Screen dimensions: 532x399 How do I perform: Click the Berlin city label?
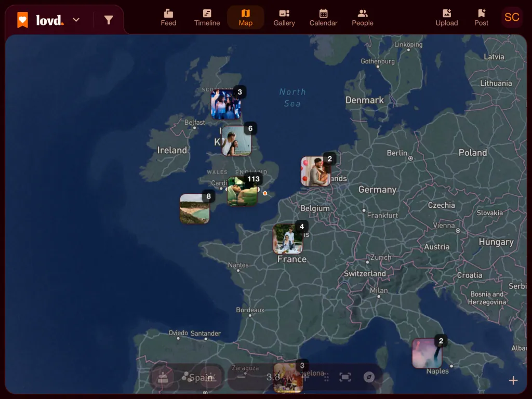point(397,153)
